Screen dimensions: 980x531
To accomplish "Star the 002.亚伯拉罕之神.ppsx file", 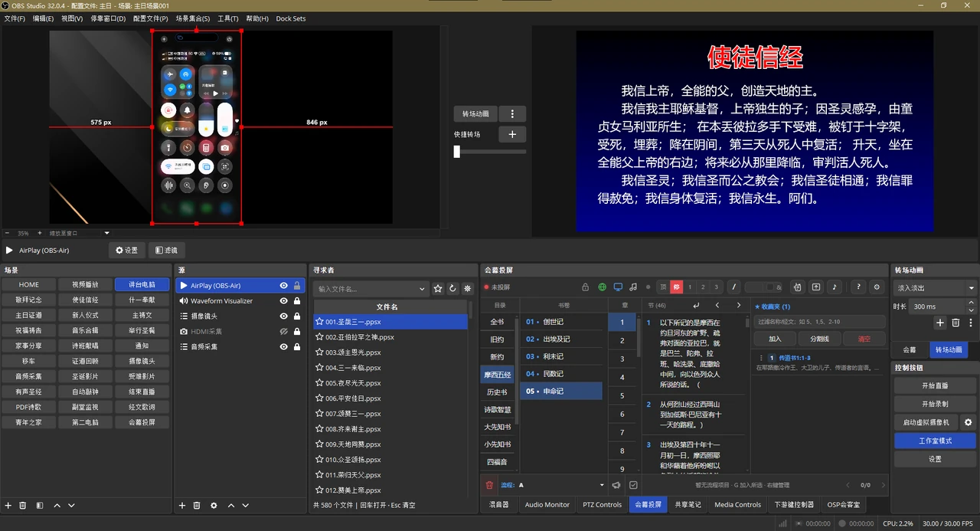I will [x=319, y=337].
